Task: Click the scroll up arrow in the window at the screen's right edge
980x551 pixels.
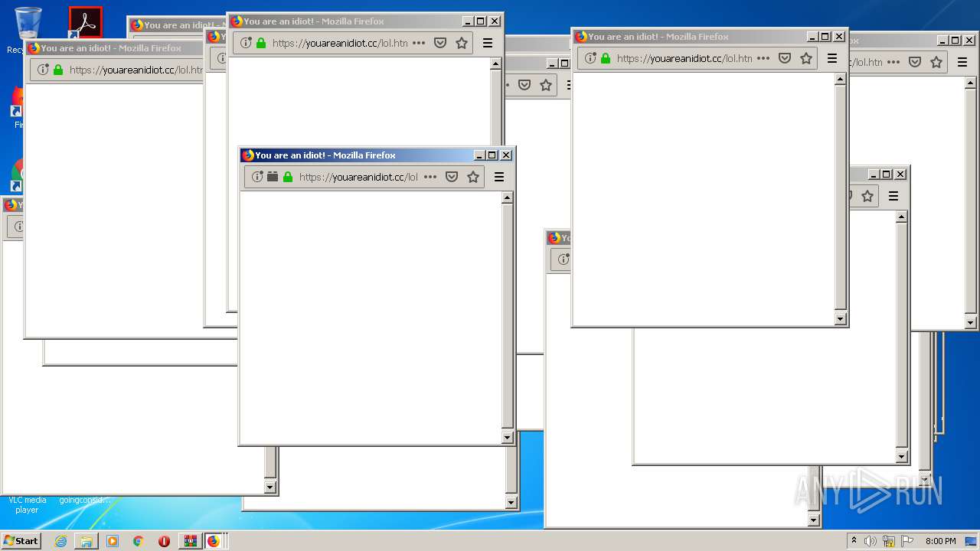Action: [x=970, y=83]
